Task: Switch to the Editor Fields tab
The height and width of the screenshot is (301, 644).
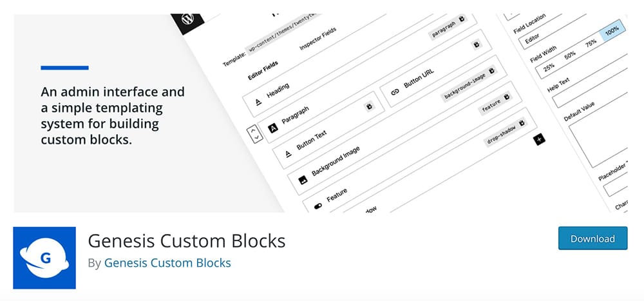Action: 263,70
